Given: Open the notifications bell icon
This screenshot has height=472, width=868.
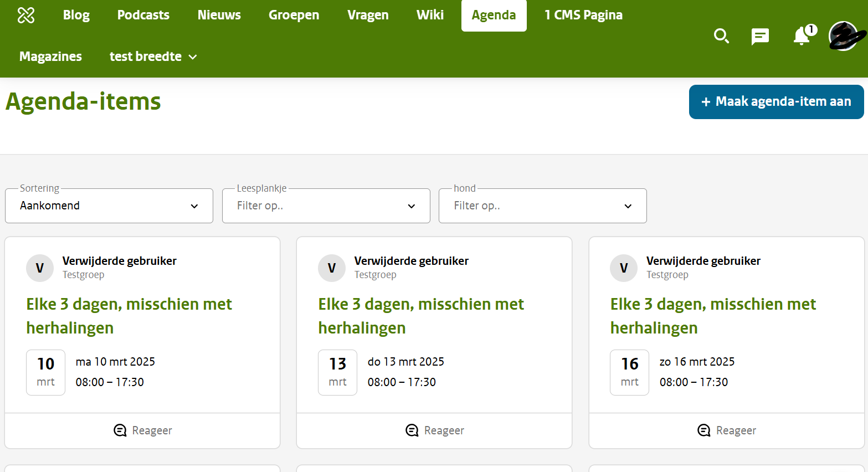Looking at the screenshot, I should coord(802,37).
